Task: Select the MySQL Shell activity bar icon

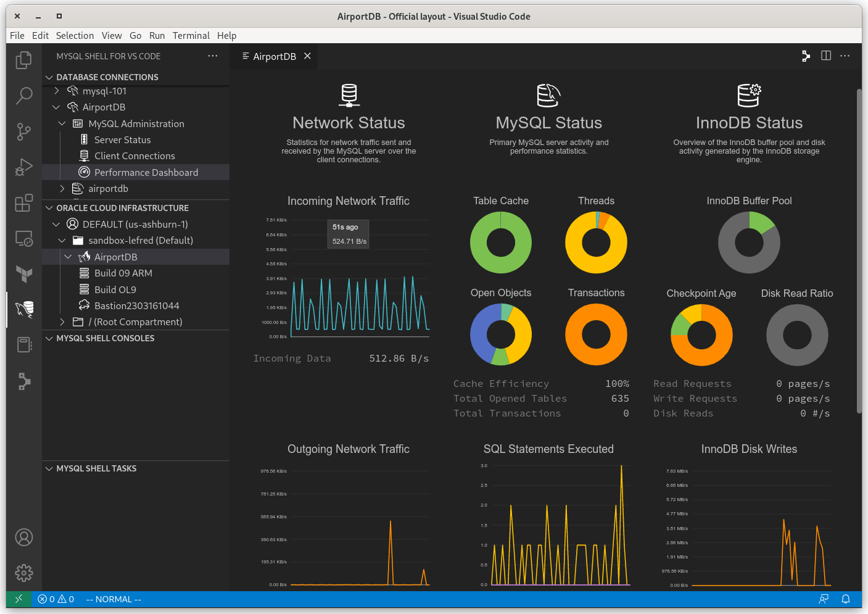Action: [x=23, y=310]
